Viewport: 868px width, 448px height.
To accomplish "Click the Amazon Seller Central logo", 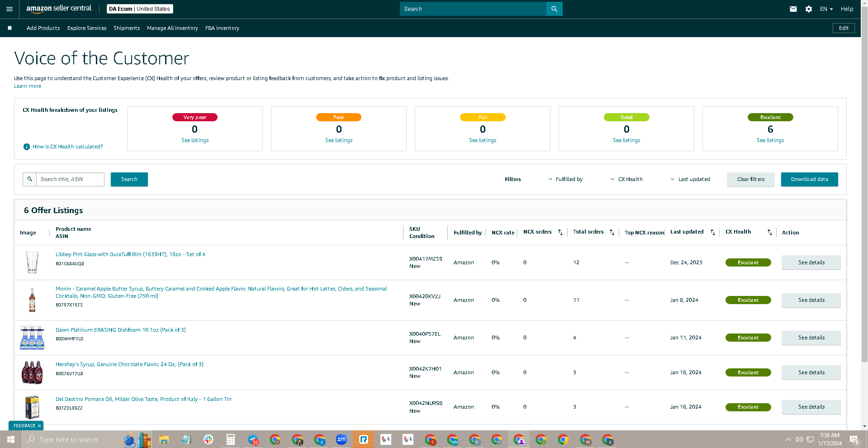I will (59, 9).
